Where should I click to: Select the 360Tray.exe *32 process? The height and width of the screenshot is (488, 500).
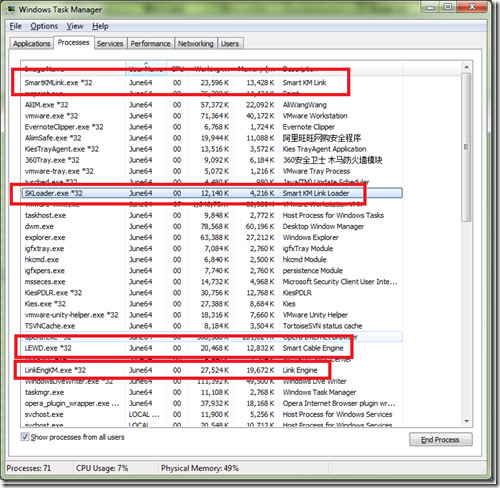coord(212,160)
